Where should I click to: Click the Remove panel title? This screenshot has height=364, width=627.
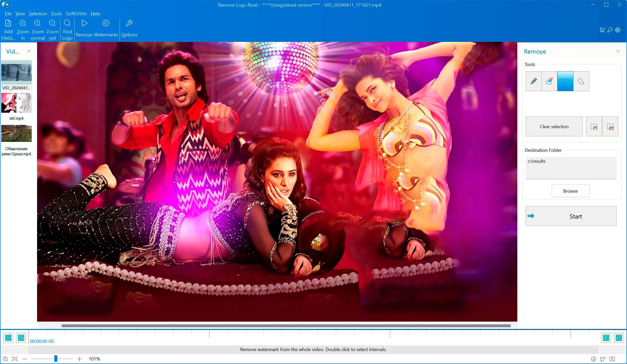pos(535,52)
